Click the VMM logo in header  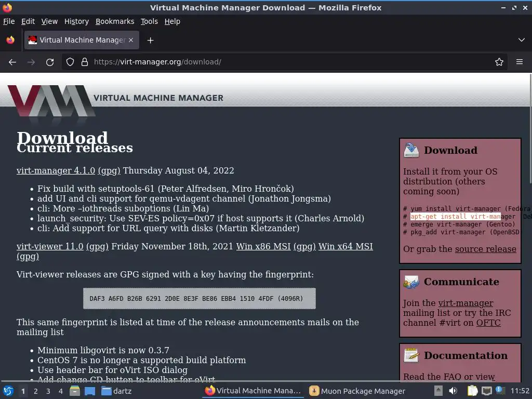(x=51, y=101)
